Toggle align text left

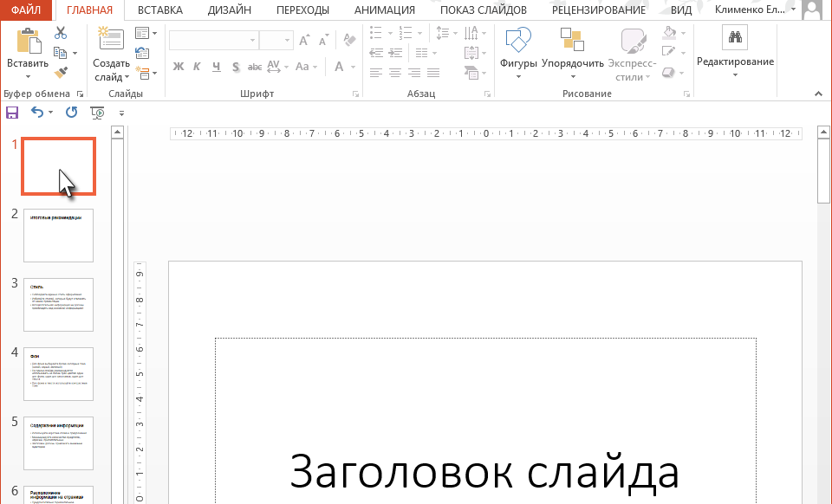375,73
